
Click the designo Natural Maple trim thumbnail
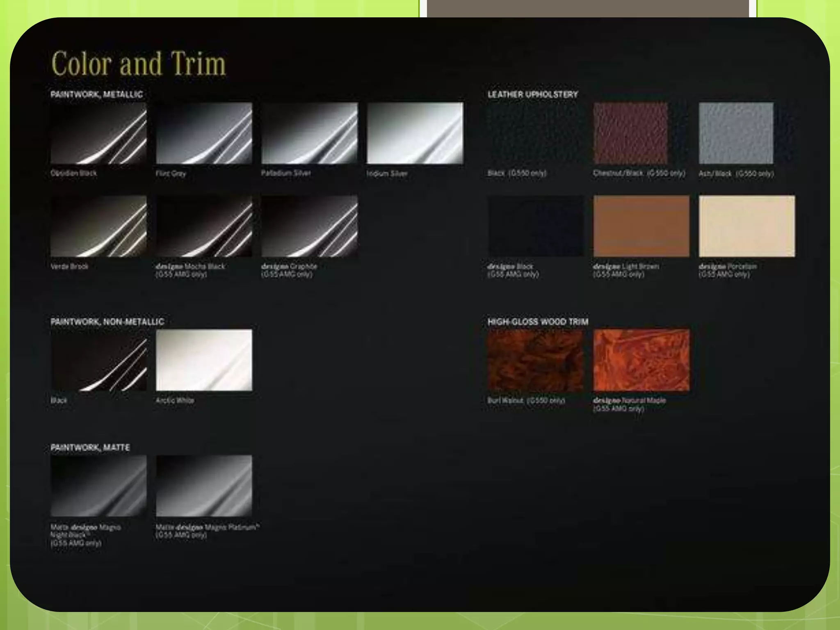coord(641,360)
